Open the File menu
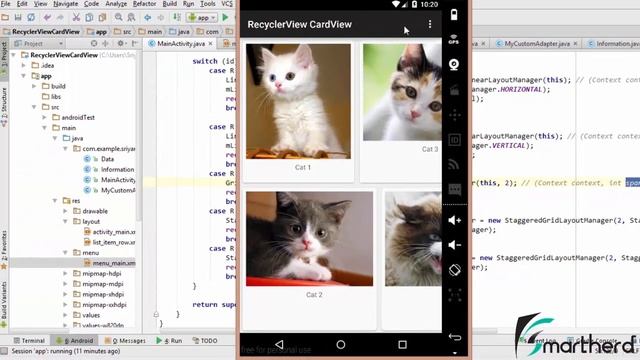This screenshot has width=640, height=360. pyautogui.click(x=6, y=4)
